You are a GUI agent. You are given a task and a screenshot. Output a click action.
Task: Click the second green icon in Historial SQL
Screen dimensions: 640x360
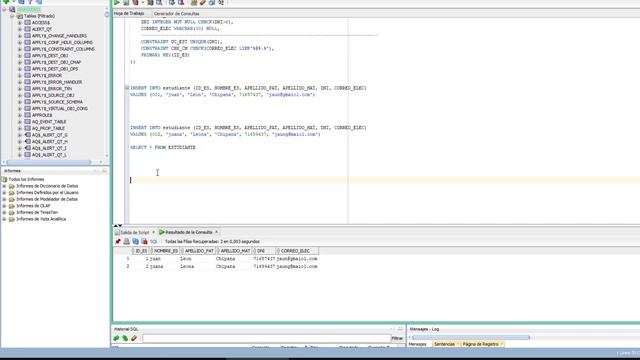click(x=125, y=338)
